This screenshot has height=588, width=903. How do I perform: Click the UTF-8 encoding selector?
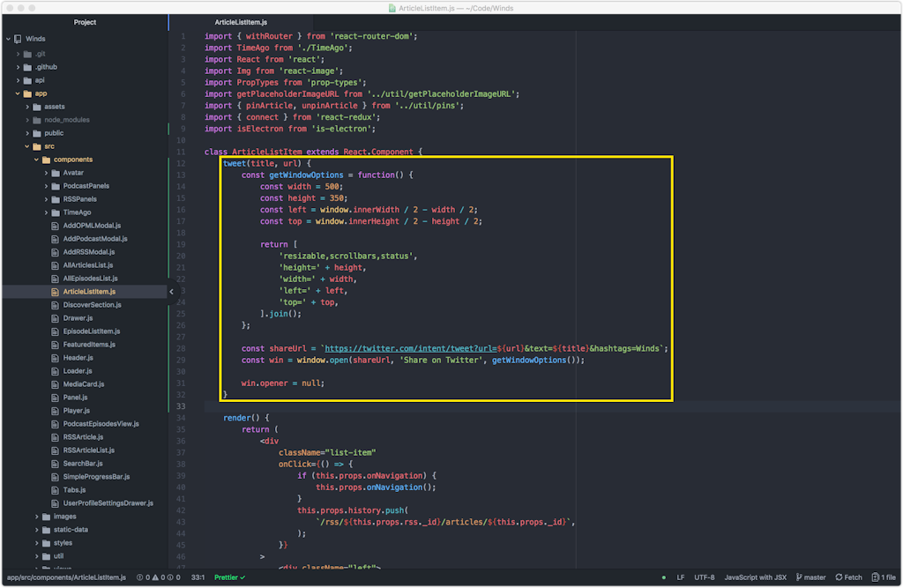705,577
